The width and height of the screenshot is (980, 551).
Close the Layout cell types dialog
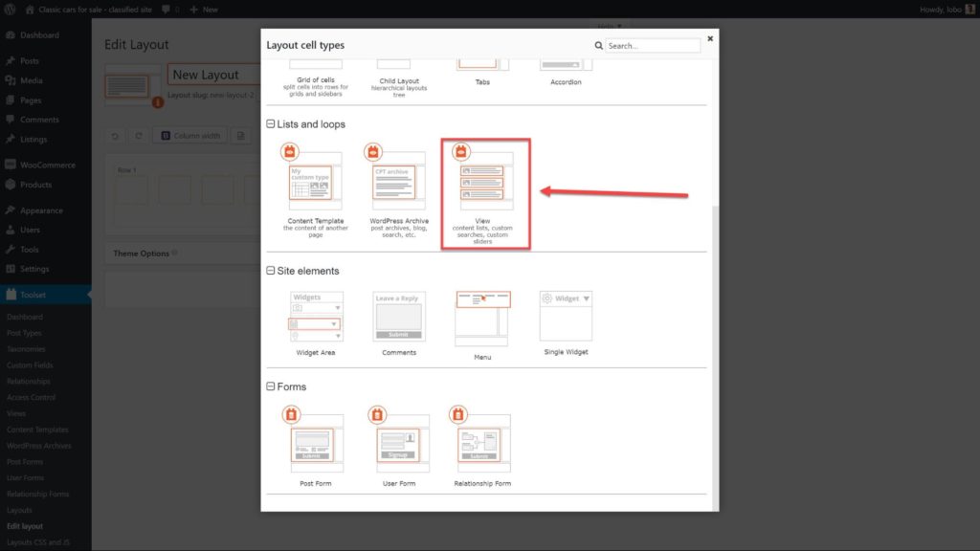click(x=710, y=38)
